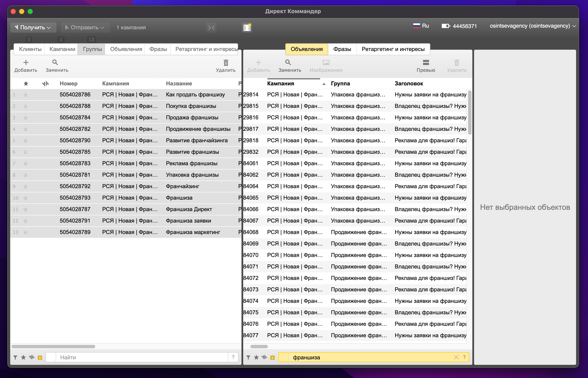Click the star filter icon in announcements bar

(x=256, y=357)
